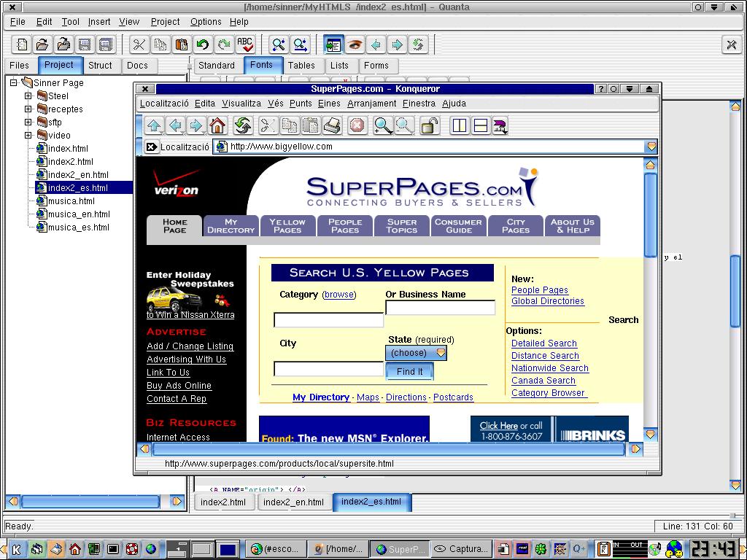Viewport: 747px width, 560px height.
Task: Click the Up arrow in Konqueror toolbar
Action: click(x=154, y=125)
